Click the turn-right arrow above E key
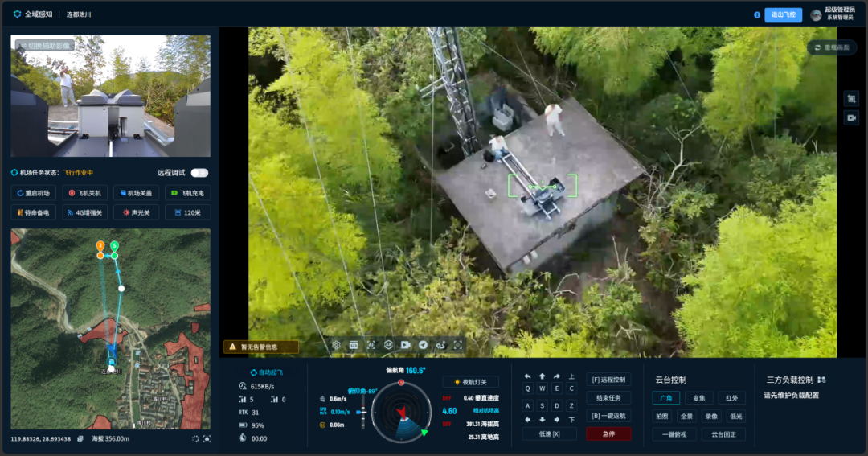 pyautogui.click(x=556, y=376)
